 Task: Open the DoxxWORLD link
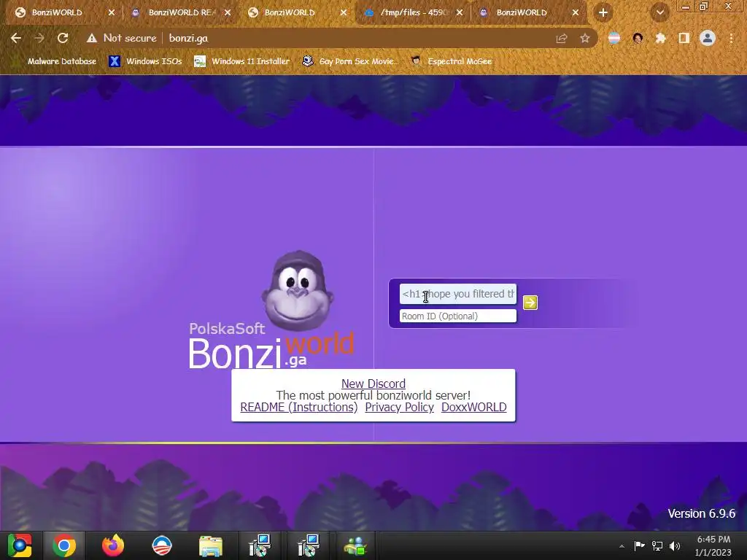[x=473, y=407]
